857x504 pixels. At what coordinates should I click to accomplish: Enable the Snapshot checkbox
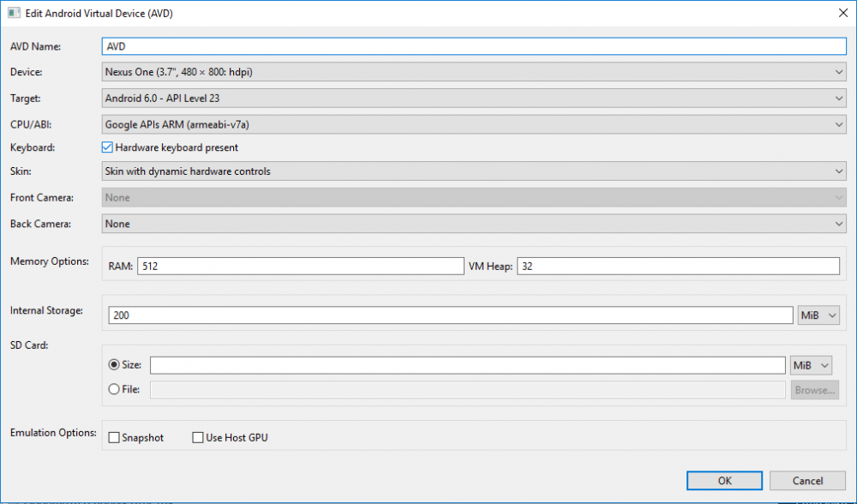pos(114,438)
